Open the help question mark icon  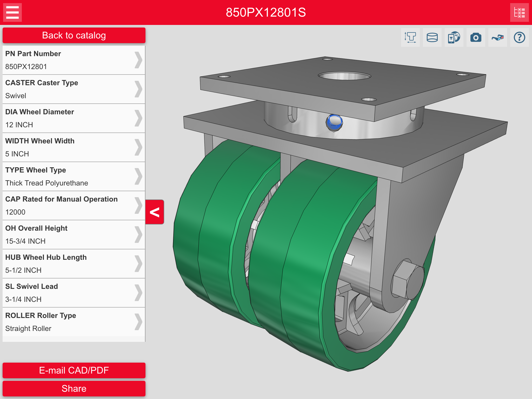pos(519,37)
